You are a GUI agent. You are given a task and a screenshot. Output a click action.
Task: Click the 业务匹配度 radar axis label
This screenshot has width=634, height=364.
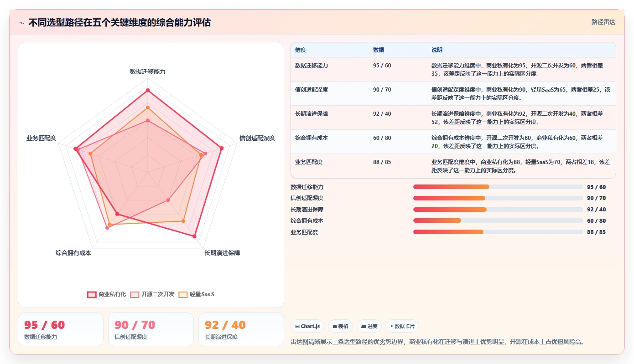pyautogui.click(x=41, y=138)
